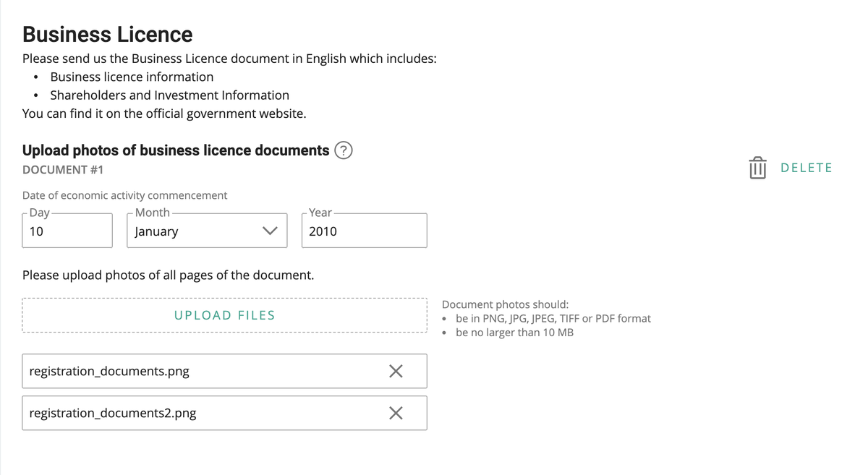Select the registration_documents2.png file name
Viewport: 868px width, 475px height.
(x=113, y=413)
